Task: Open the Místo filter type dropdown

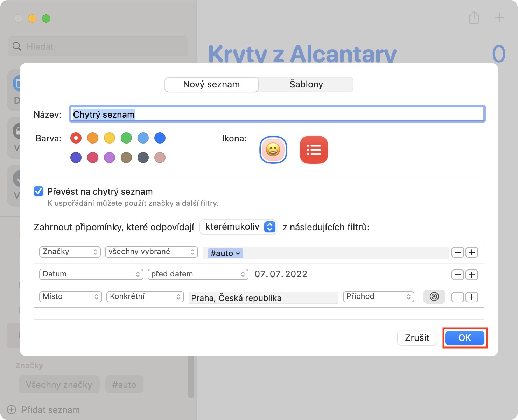Action: tap(71, 296)
